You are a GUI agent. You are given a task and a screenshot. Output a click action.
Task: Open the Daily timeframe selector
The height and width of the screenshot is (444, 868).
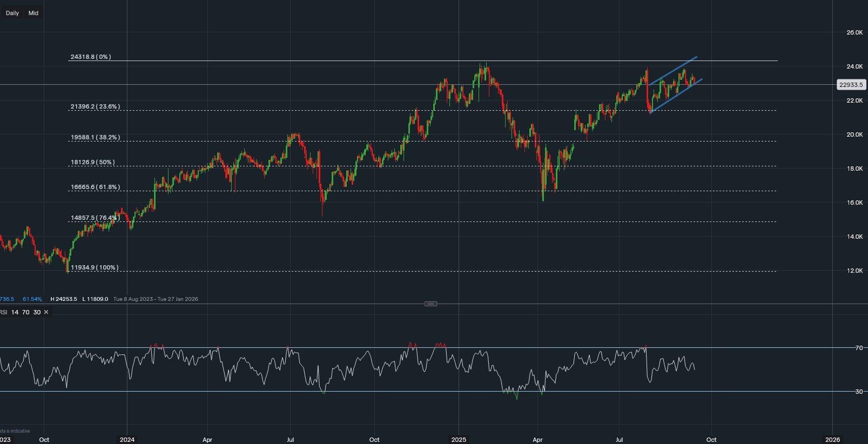pos(12,13)
